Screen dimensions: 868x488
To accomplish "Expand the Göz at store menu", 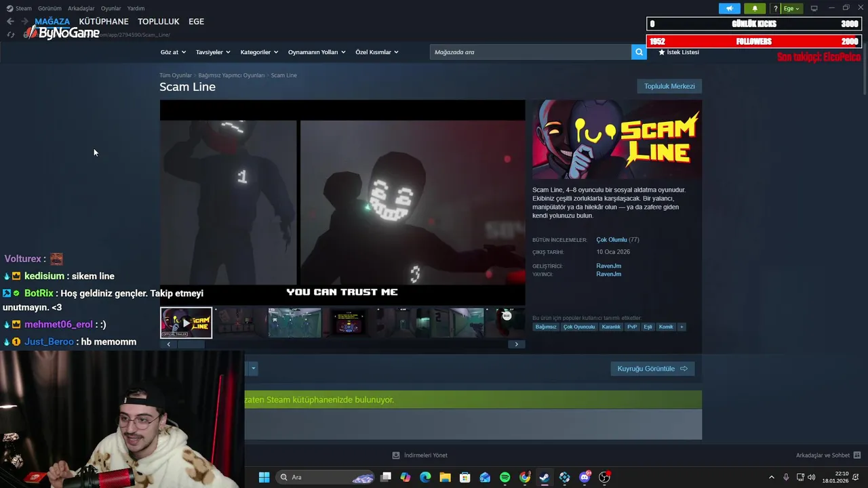I will click(173, 52).
